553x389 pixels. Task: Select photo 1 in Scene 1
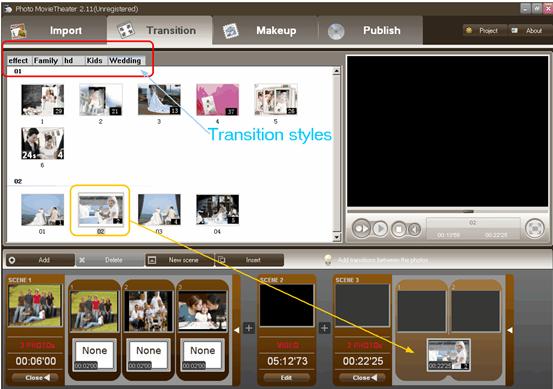(94, 312)
